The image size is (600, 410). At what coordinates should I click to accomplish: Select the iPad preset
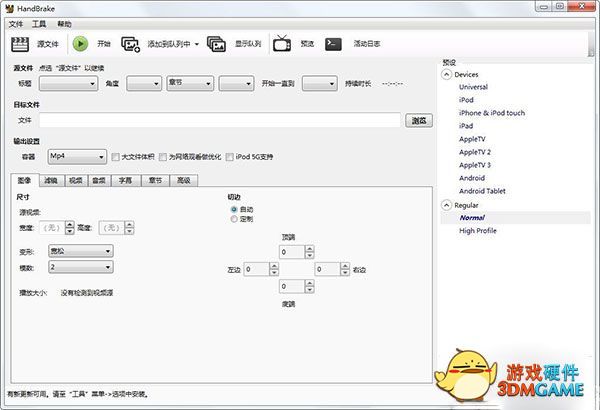click(x=466, y=126)
